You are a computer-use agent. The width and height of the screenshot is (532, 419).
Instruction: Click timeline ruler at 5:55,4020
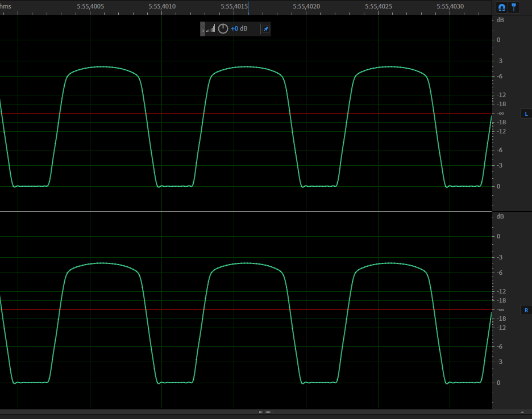pos(306,6)
